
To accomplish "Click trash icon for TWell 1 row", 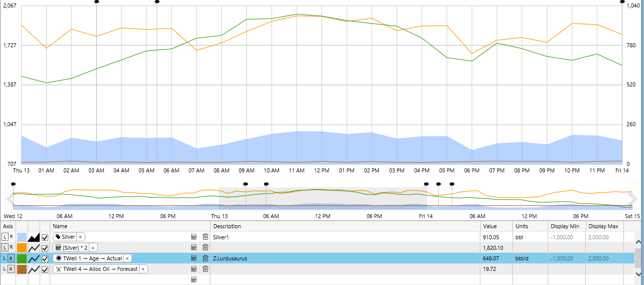I will click(x=205, y=258).
